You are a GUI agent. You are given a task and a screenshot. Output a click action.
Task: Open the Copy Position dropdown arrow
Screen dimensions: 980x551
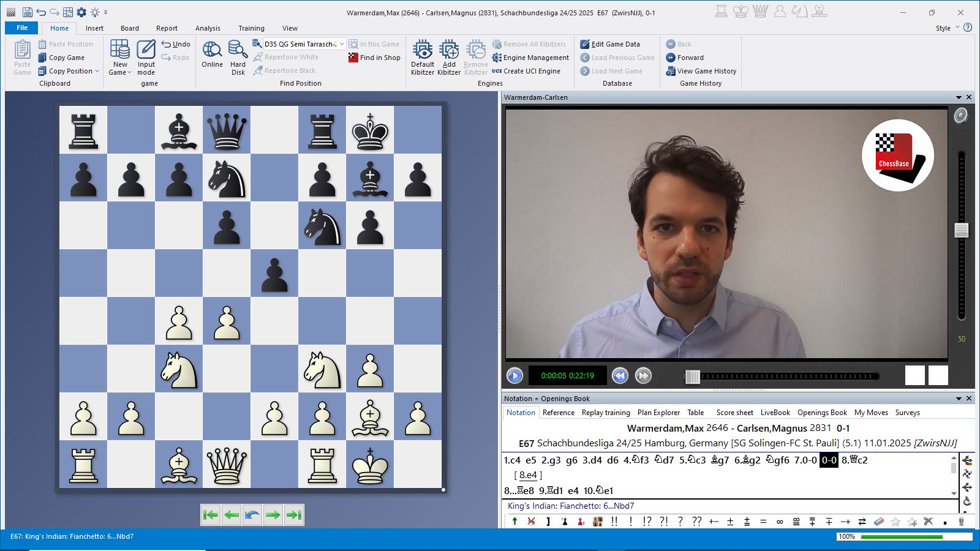[x=97, y=71]
